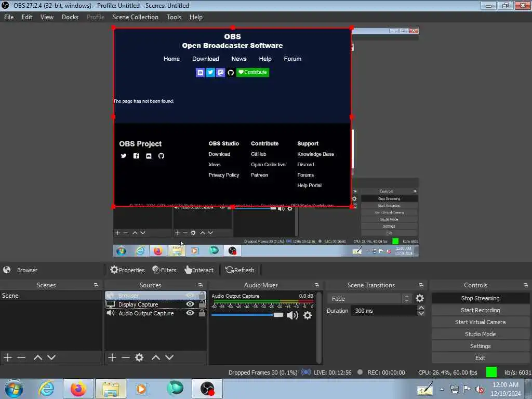Increase transition duration with up arrow
This screenshot has width=532, height=399.
click(x=421, y=308)
